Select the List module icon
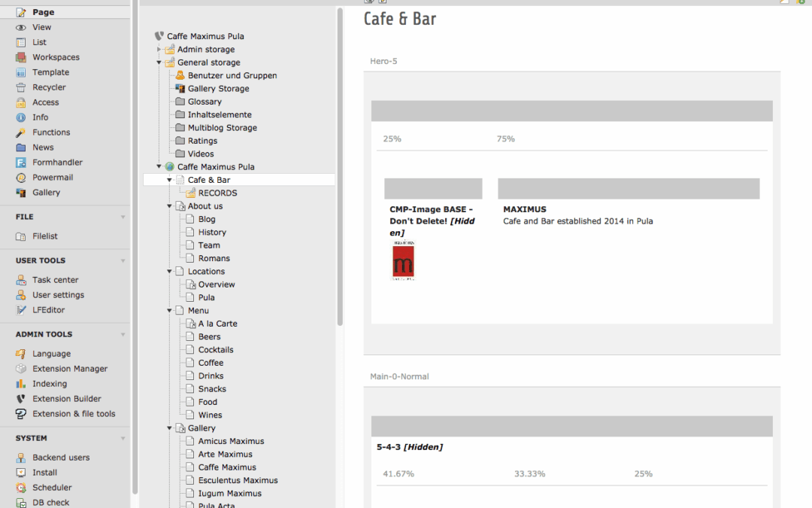The height and width of the screenshot is (508, 812). coord(21,42)
